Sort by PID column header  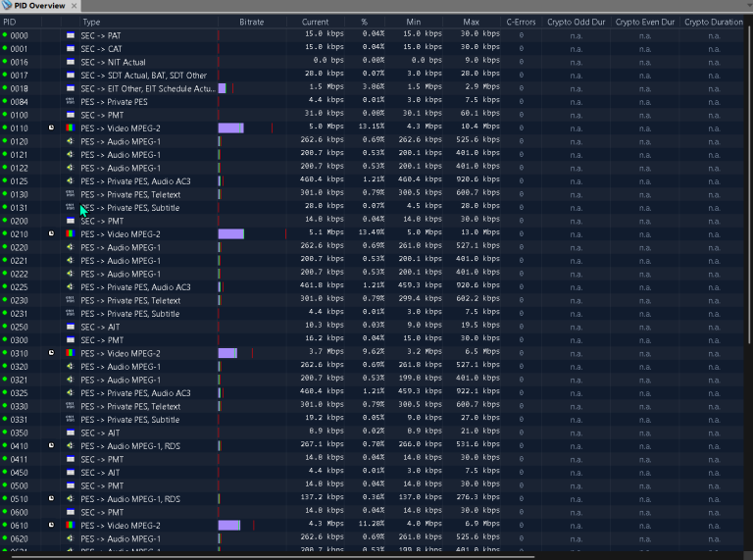coord(22,23)
